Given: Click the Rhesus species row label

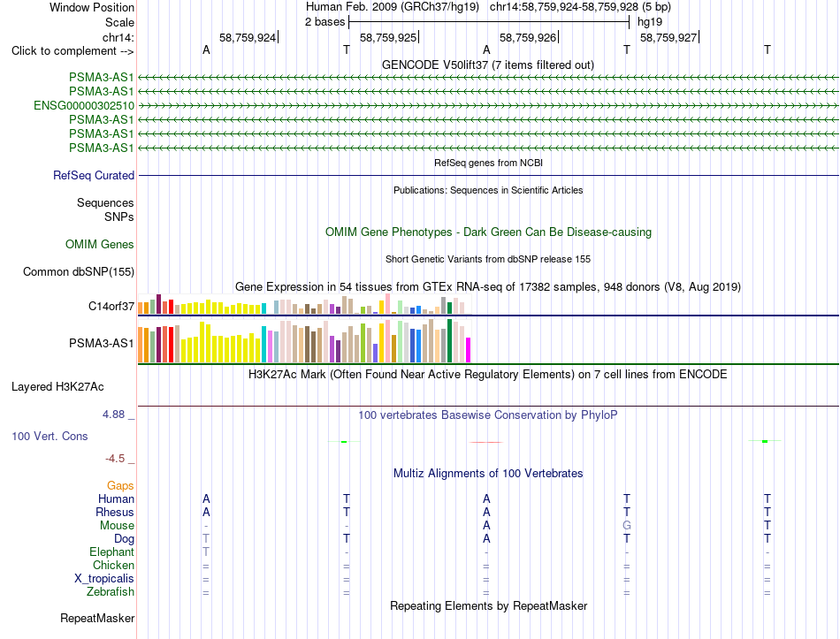Looking at the screenshot, I should (x=115, y=512).
